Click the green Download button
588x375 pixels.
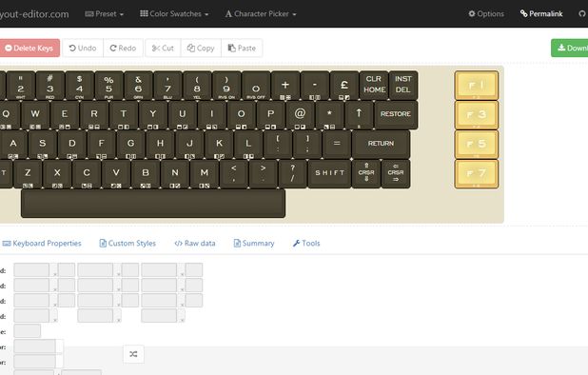click(x=569, y=48)
